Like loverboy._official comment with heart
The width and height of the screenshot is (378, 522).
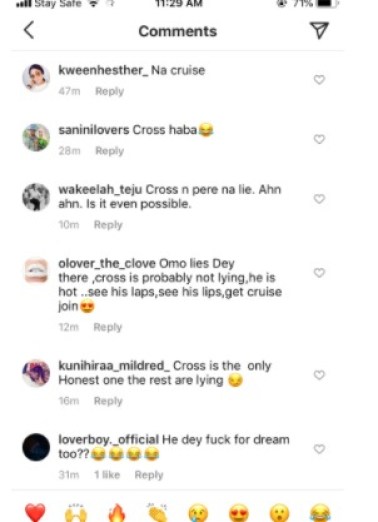pyautogui.click(x=319, y=449)
